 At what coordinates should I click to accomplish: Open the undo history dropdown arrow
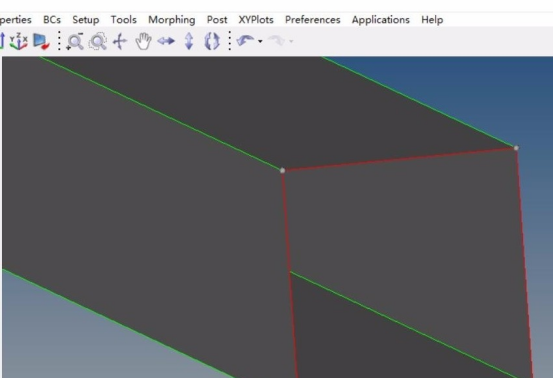(260, 42)
